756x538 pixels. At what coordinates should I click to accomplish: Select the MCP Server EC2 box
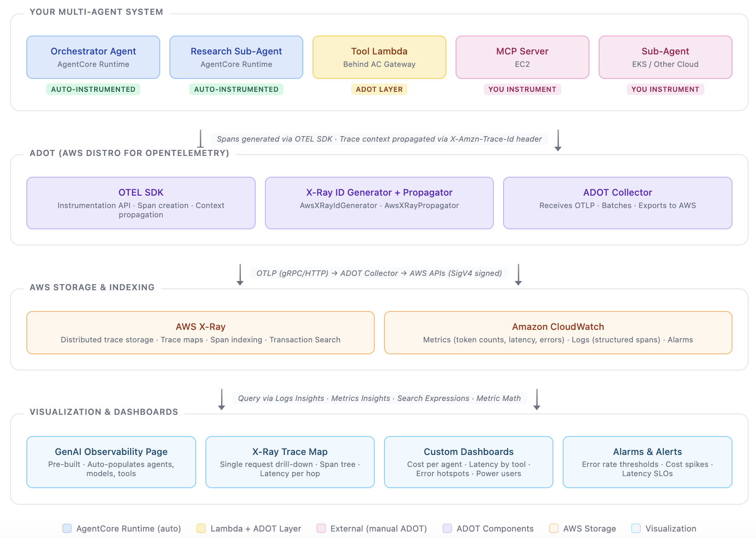522,57
